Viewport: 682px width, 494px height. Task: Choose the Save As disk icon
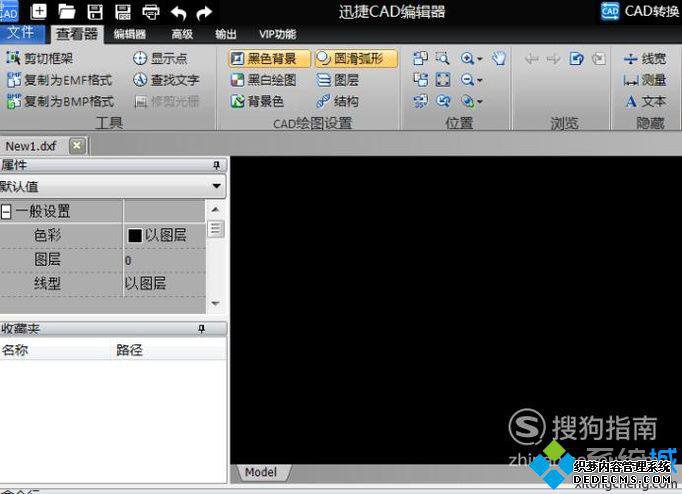click(123, 12)
